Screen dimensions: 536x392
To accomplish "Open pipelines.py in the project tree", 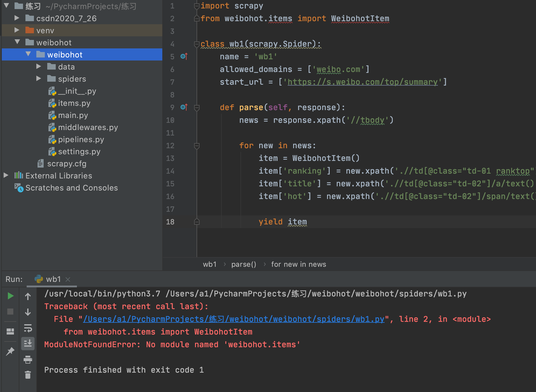I will point(81,139).
